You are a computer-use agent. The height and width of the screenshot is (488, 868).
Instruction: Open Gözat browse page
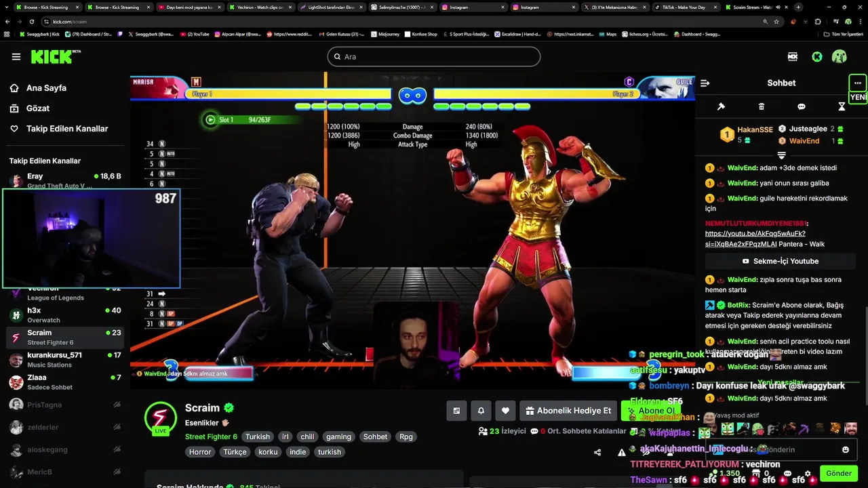(x=38, y=108)
